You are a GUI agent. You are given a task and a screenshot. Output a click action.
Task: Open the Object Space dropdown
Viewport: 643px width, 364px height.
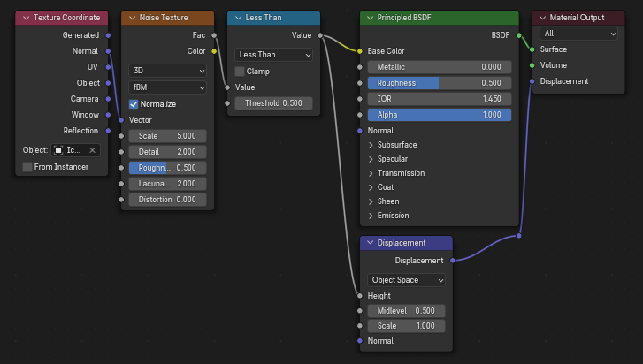(x=406, y=280)
